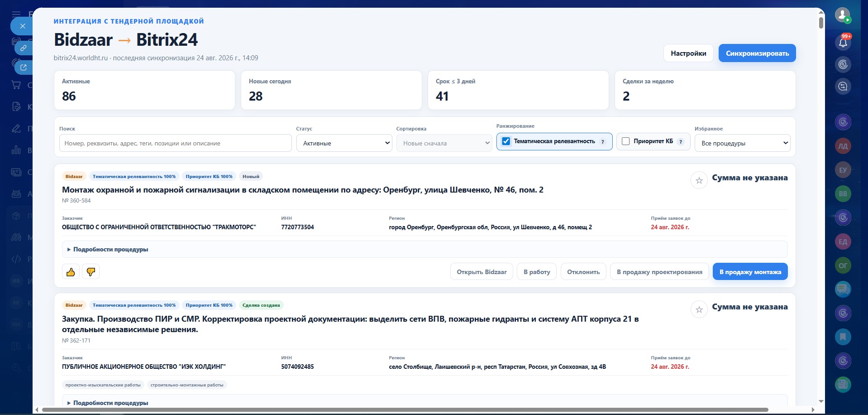Screen dimensions: 868x415
Task: Open the green list icon in right sidebar
Action: tap(843, 385)
